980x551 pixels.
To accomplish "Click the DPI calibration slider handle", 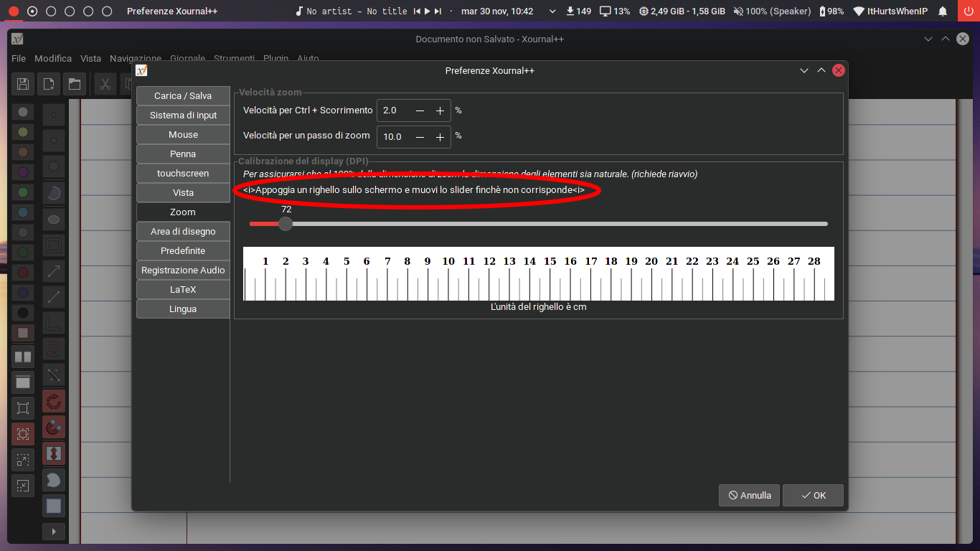I will pos(286,224).
